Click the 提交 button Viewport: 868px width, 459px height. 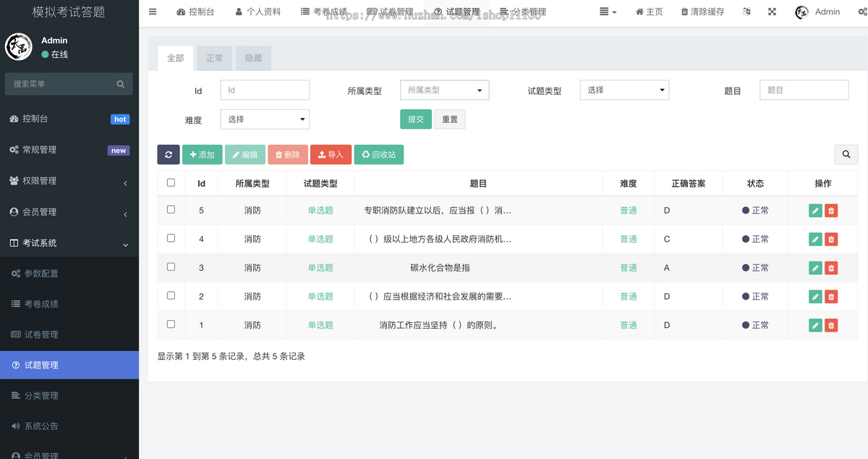pos(416,119)
